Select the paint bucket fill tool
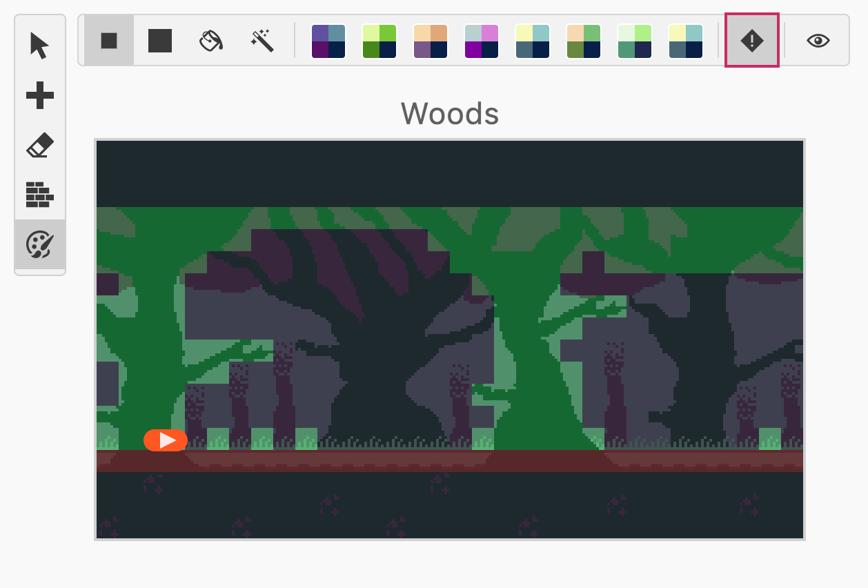 [x=211, y=41]
